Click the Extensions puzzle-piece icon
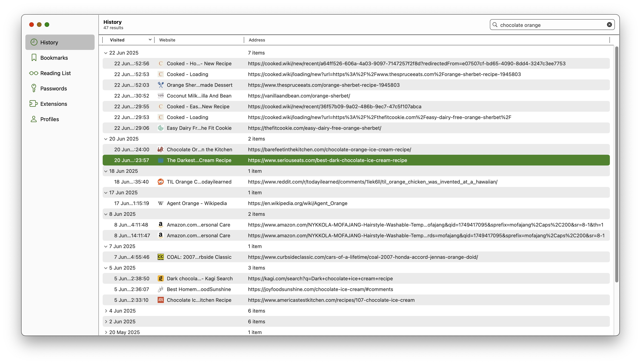Image resolution: width=641 pixels, height=364 pixels. (33, 104)
